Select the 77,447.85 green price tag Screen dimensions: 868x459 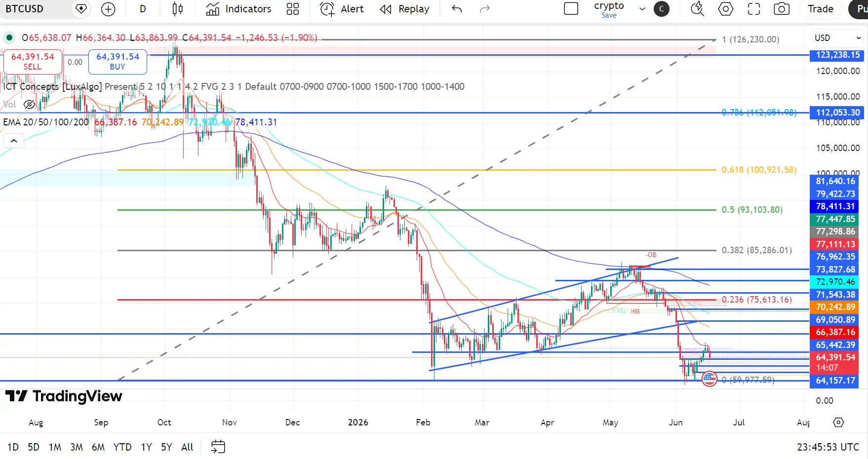835,219
